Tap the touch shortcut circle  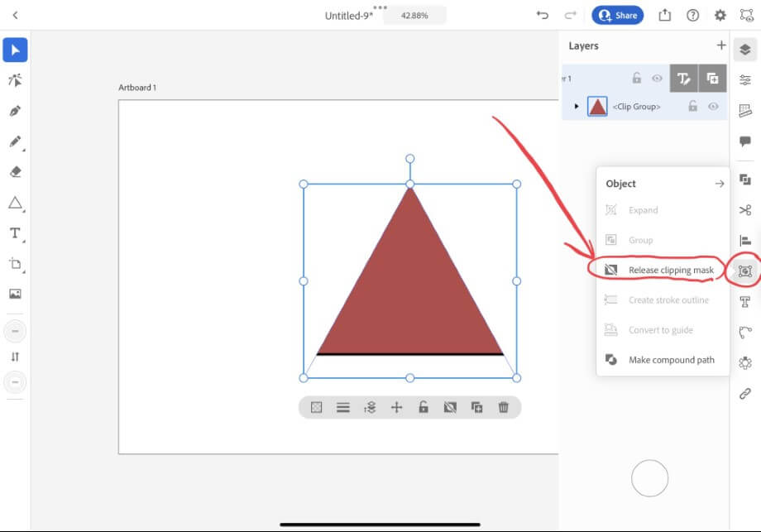[x=649, y=478]
